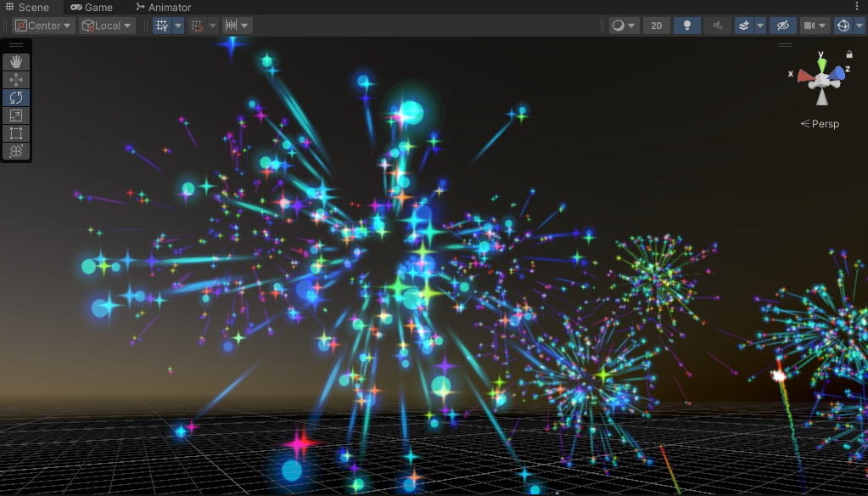Select the combined Transform tool
The image size is (868, 496).
[16, 150]
